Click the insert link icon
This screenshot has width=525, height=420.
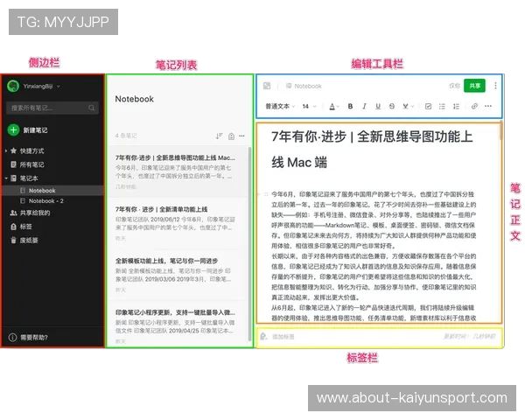pos(474,107)
